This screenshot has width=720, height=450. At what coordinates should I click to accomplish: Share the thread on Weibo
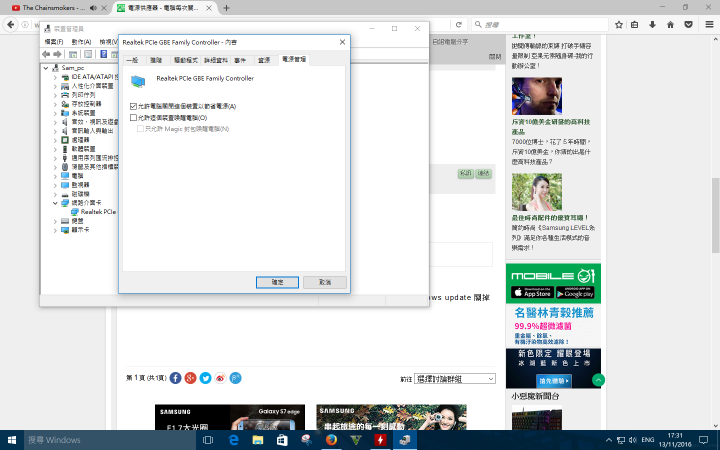(220, 378)
